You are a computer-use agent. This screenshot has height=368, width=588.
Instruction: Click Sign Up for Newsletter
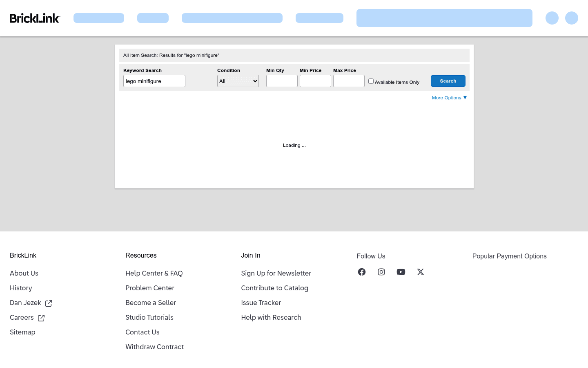point(276,273)
